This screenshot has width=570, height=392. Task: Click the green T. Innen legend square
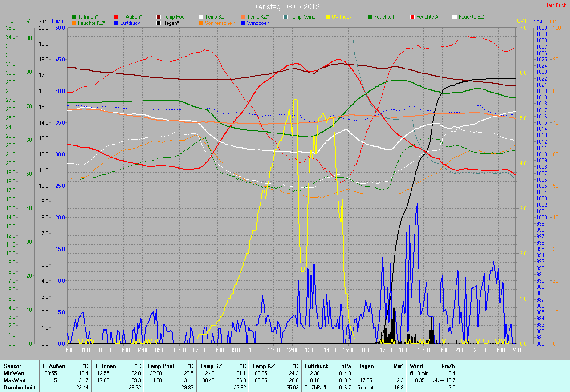[74, 17]
